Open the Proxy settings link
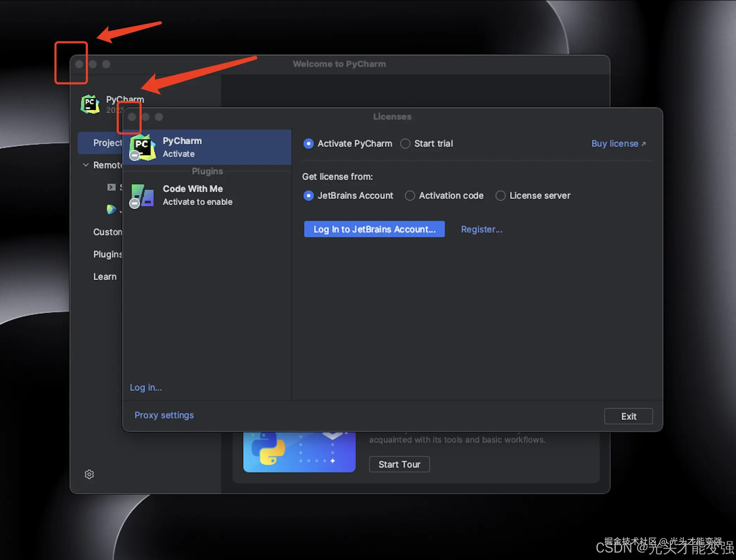 pyautogui.click(x=164, y=415)
